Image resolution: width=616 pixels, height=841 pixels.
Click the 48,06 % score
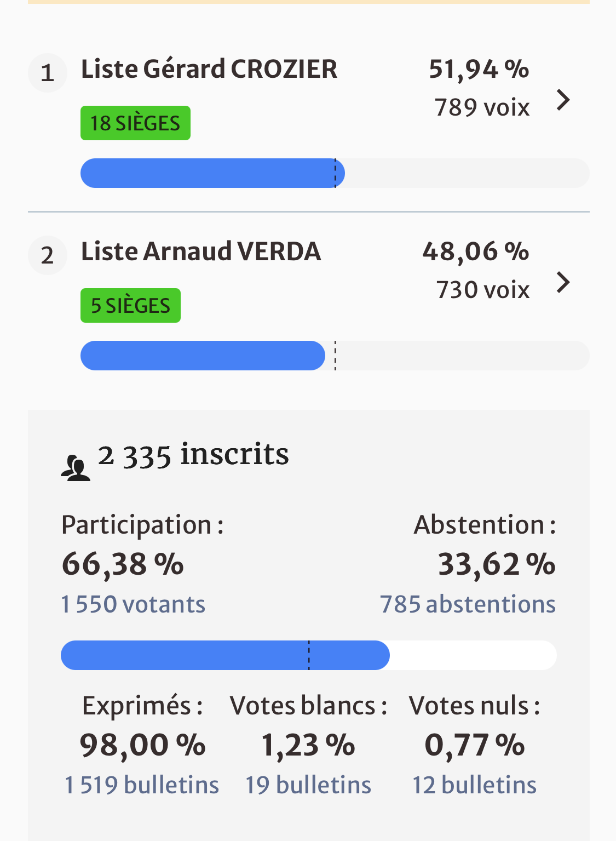[x=475, y=252]
